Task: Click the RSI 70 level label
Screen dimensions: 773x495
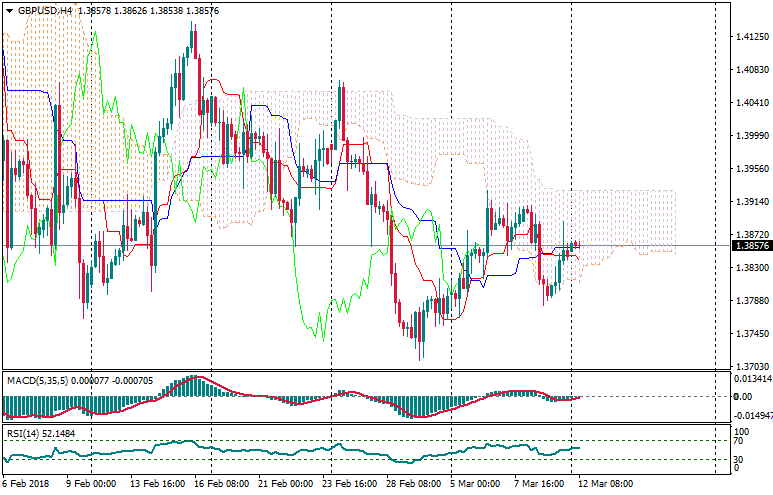Action: 740,440
